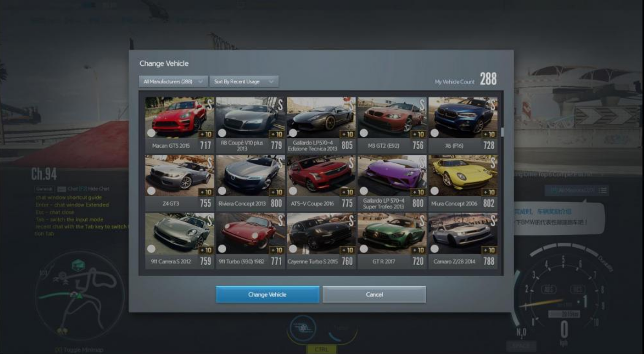
Task: Click the ABS indicator on the speedometer
Action: tap(549, 289)
